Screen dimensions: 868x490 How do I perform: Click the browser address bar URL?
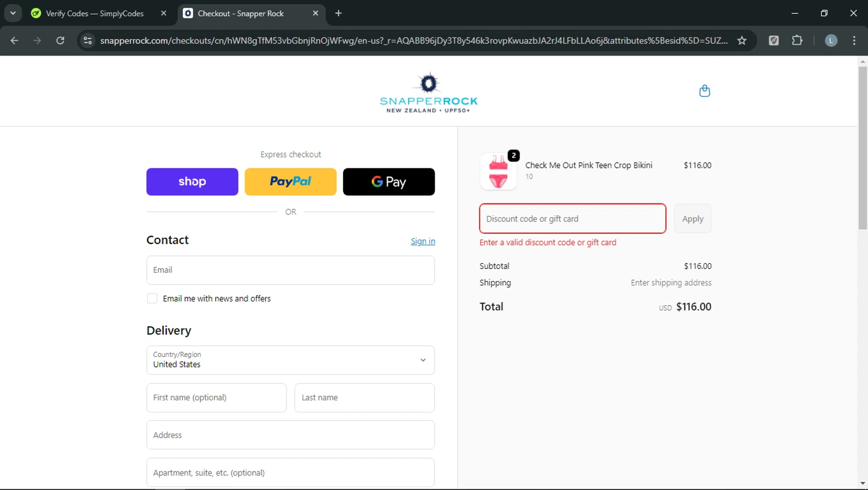point(414,40)
